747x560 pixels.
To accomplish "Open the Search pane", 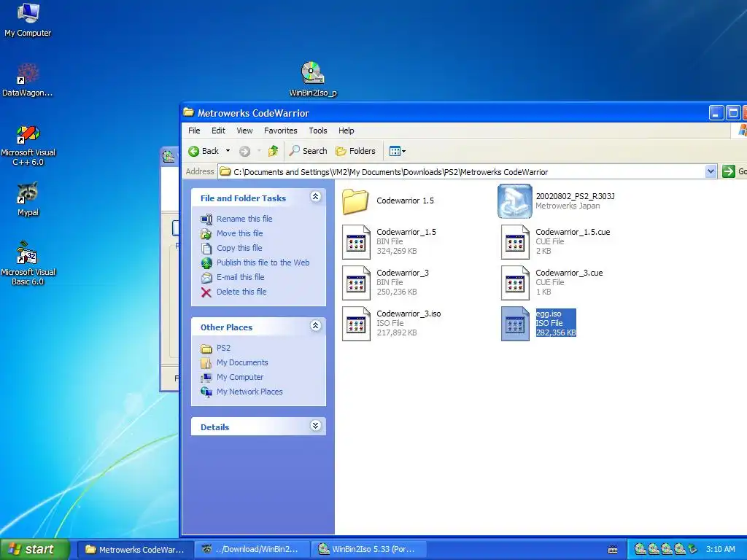I will tap(309, 151).
